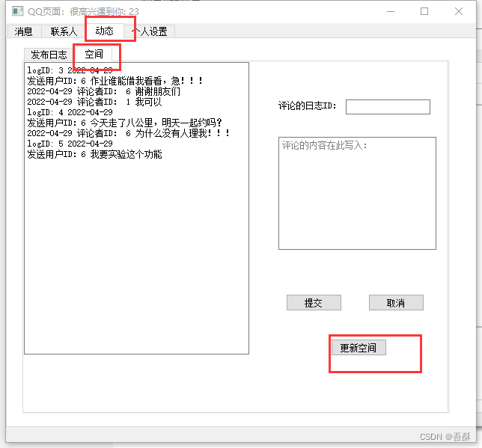Select the 动态 tab
Viewport: 482px width, 448px height.
(104, 31)
